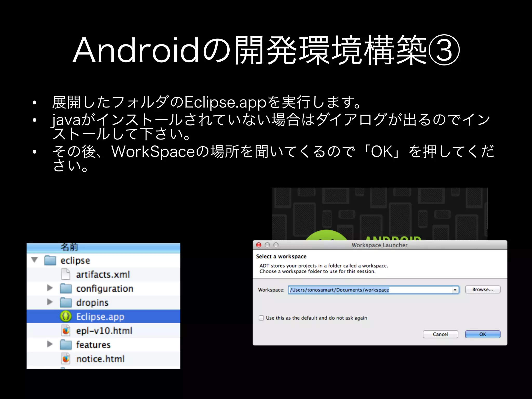Image resolution: width=532 pixels, height=399 pixels.
Task: Click the eclipse folder icon
Action: 50,260
